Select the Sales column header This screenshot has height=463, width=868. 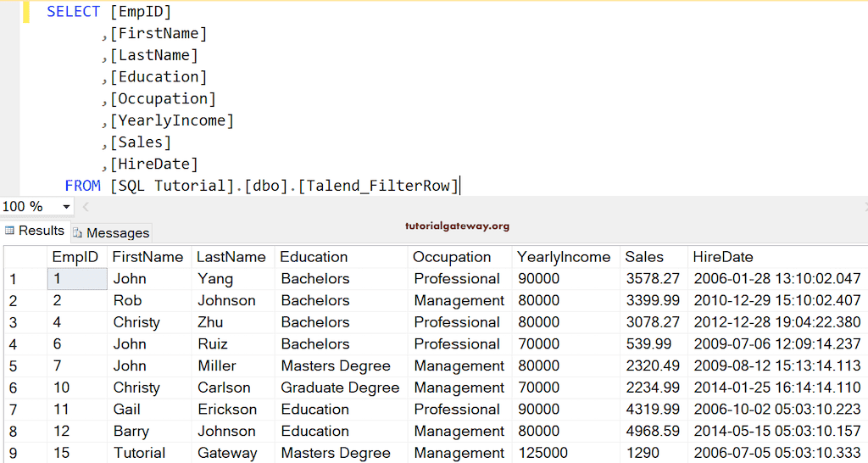654,257
